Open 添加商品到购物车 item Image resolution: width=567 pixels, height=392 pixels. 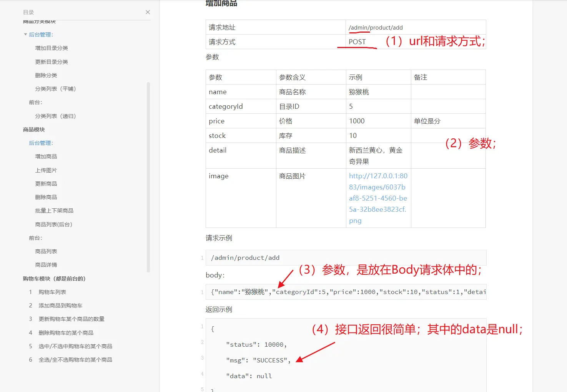click(x=60, y=306)
